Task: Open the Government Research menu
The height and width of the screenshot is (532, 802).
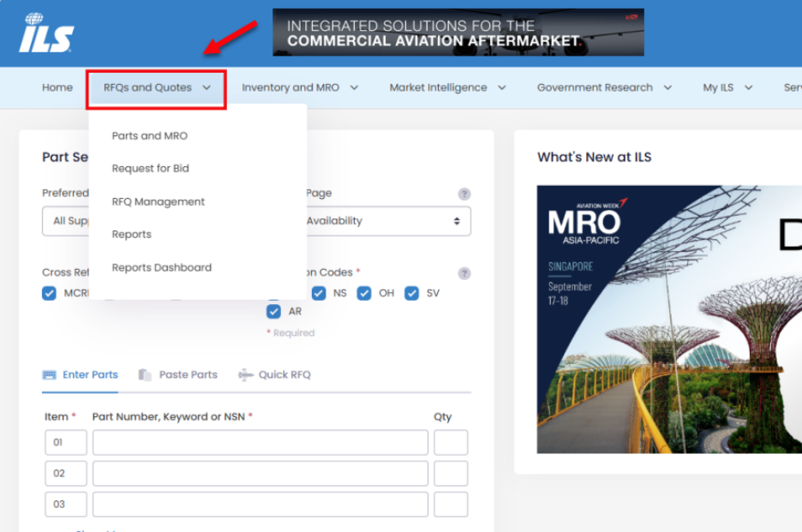Action: (595, 87)
